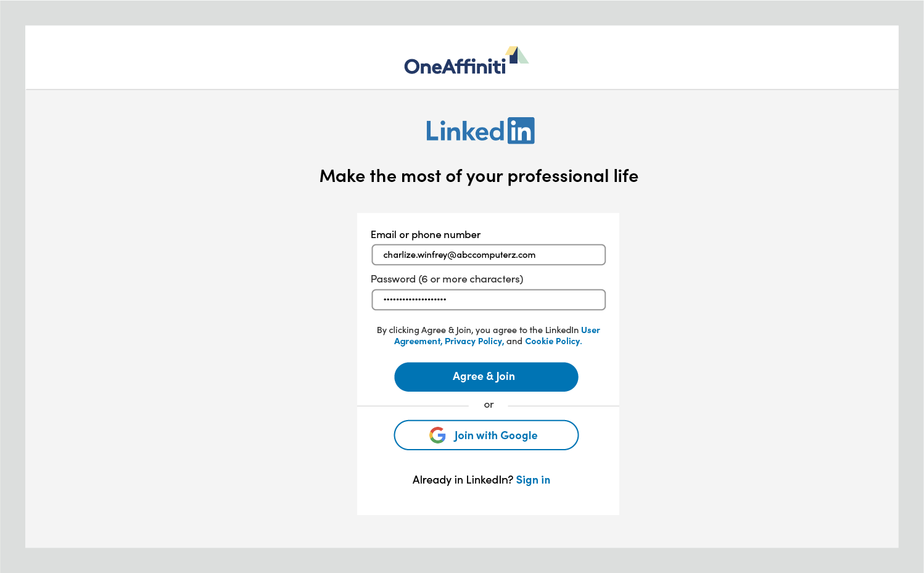
Task: Follow the Sign in link
Action: coord(533,480)
